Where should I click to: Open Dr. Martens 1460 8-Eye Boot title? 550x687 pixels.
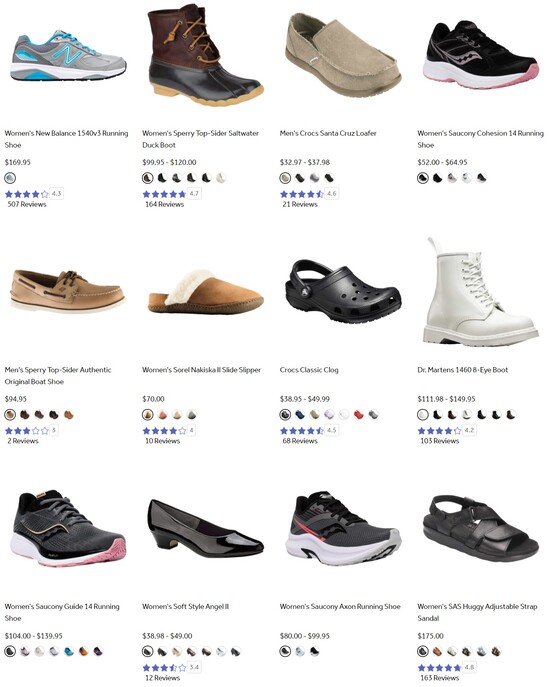pyautogui.click(x=463, y=370)
